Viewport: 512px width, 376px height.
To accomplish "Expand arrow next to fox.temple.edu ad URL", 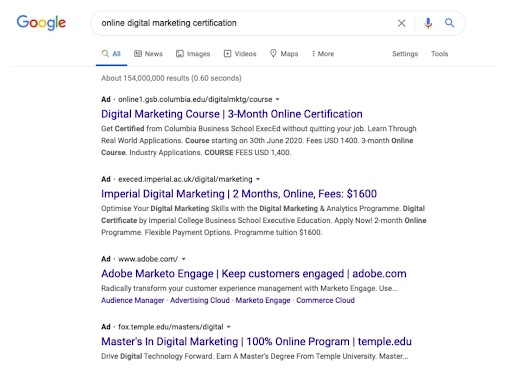I will point(229,327).
